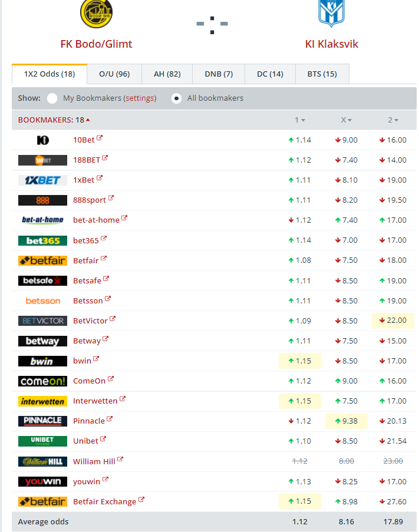The height and width of the screenshot is (532, 419).
Task: Switch to the 1X2 Odds (18) tab
Action: point(50,74)
